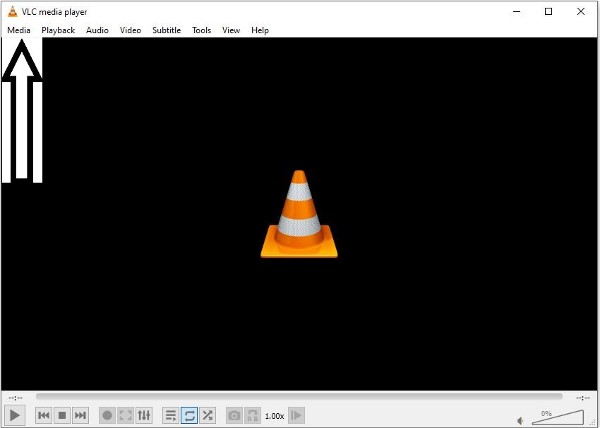
Task: Click the VLC cone title bar icon
Action: [13, 11]
